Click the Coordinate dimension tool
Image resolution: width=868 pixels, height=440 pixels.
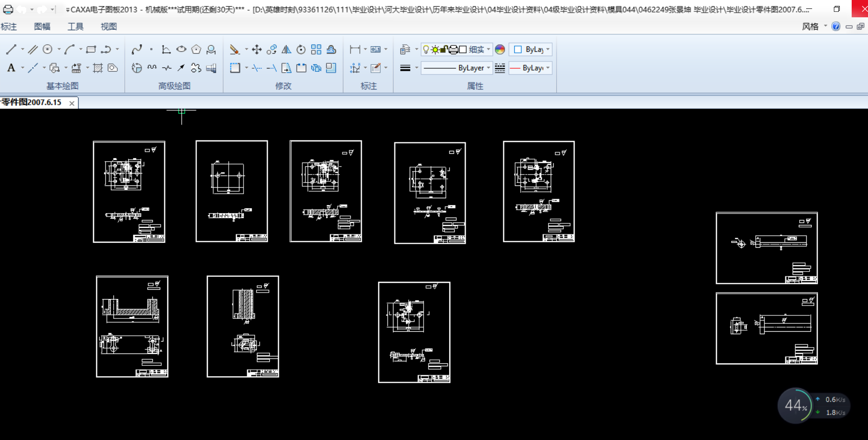pos(355,68)
